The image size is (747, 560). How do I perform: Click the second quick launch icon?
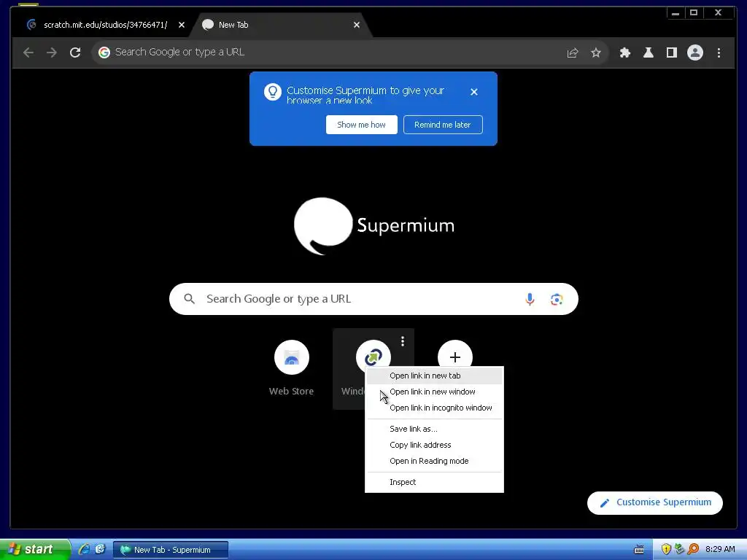[x=100, y=550]
